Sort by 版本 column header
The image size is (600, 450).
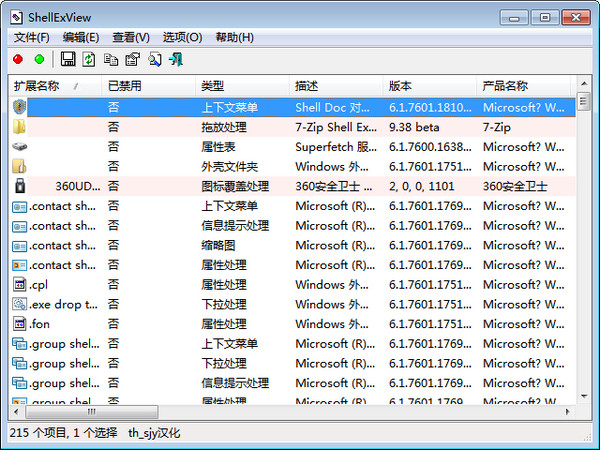click(x=430, y=86)
